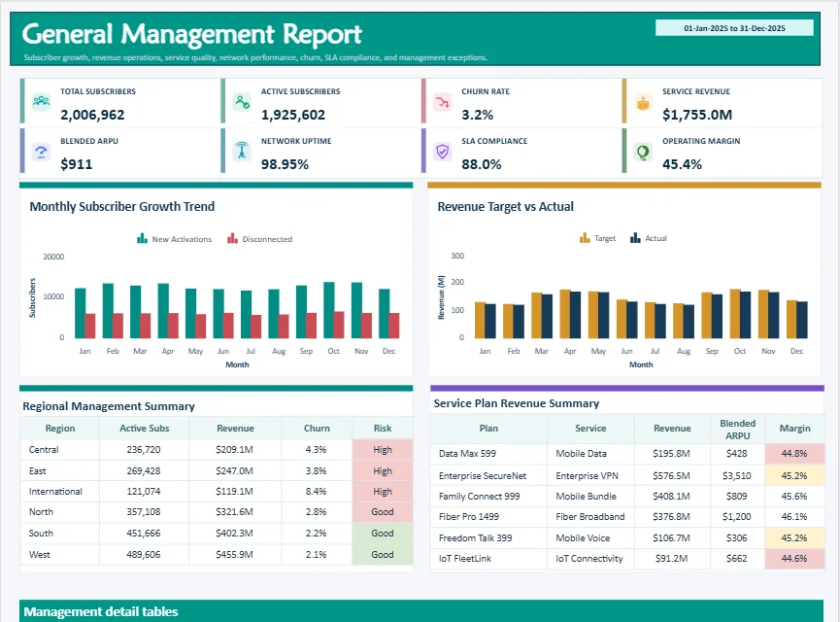840x622 pixels.
Task: Click the Fiber Broadband service cell
Action: (590, 516)
